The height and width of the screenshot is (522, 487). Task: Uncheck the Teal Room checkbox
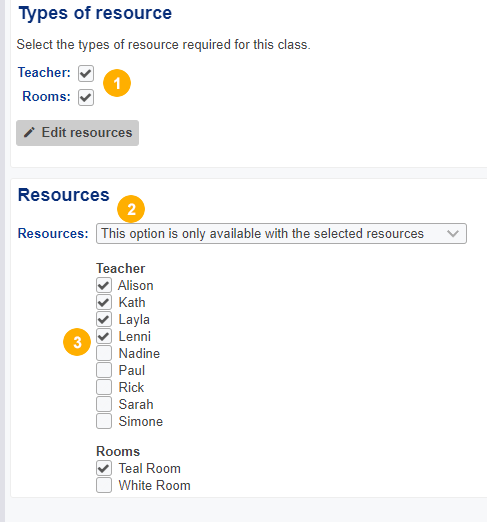(x=104, y=468)
